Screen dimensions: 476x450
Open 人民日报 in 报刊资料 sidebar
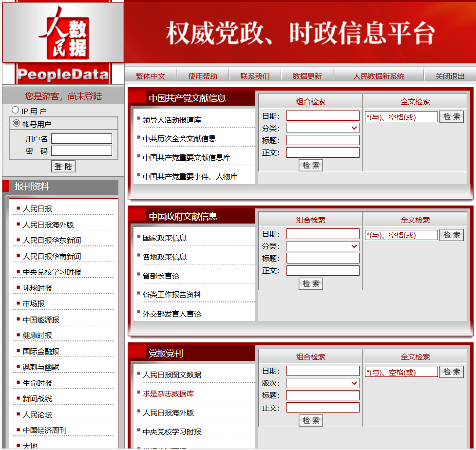tap(38, 209)
